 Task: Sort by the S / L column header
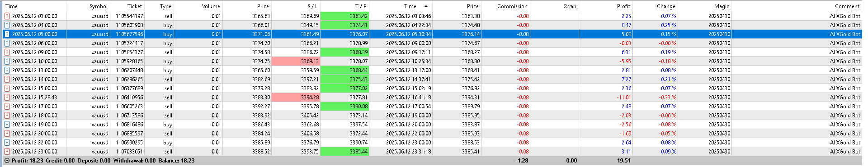pyautogui.click(x=296, y=6)
